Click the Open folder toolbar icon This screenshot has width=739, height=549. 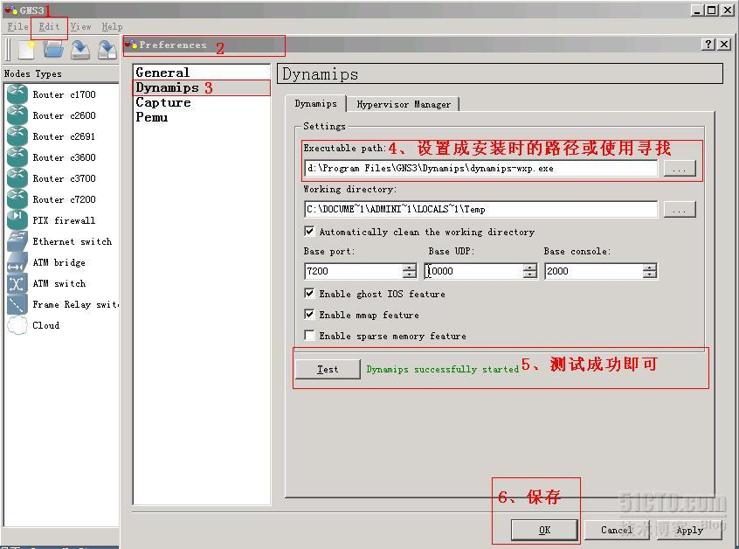click(x=53, y=49)
